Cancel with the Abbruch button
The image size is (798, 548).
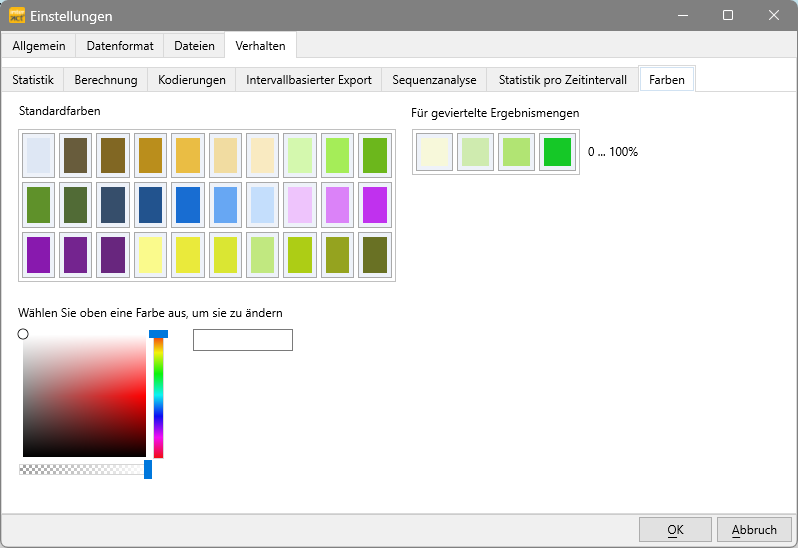[x=754, y=530]
